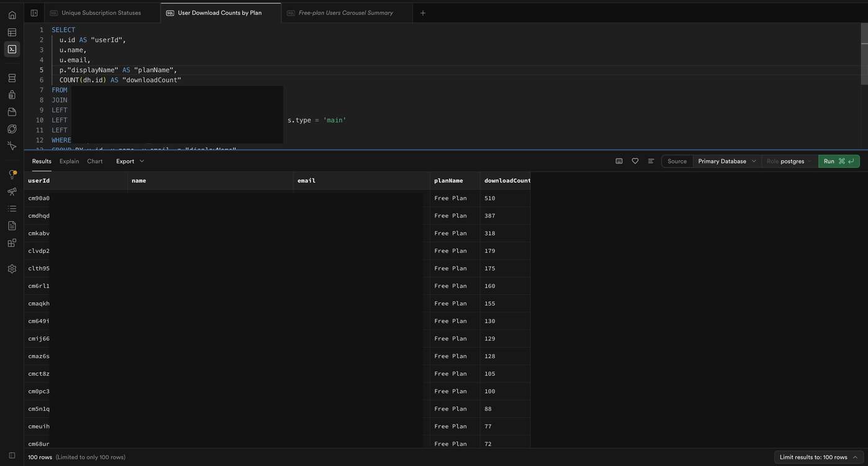Show the Results tab
This screenshot has height=466, width=868.
coord(42,161)
